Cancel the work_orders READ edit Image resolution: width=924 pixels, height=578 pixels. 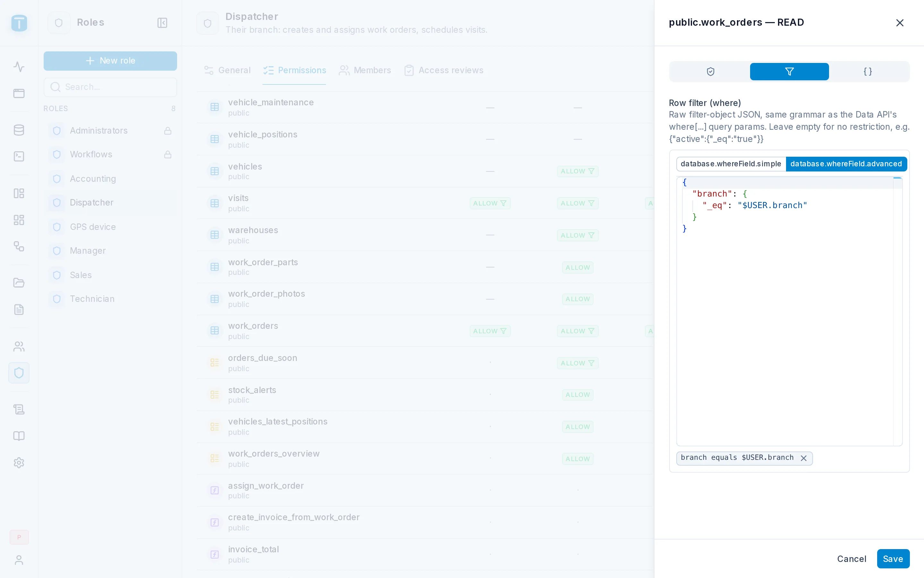click(851, 559)
